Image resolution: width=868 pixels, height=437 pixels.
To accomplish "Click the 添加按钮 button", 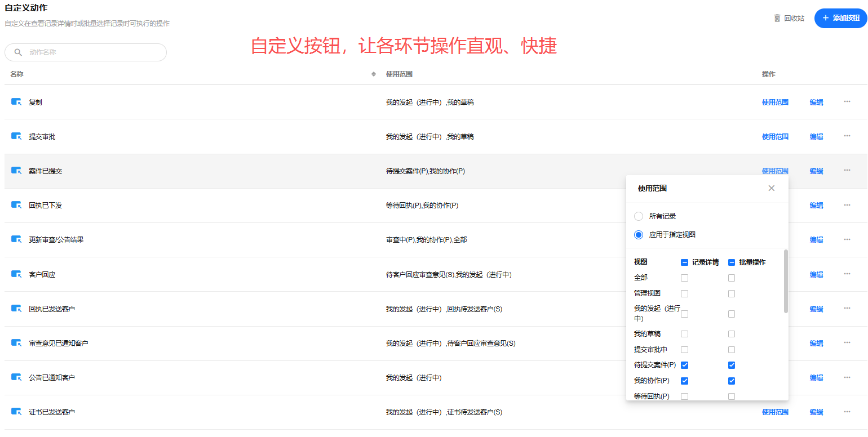I will point(840,18).
